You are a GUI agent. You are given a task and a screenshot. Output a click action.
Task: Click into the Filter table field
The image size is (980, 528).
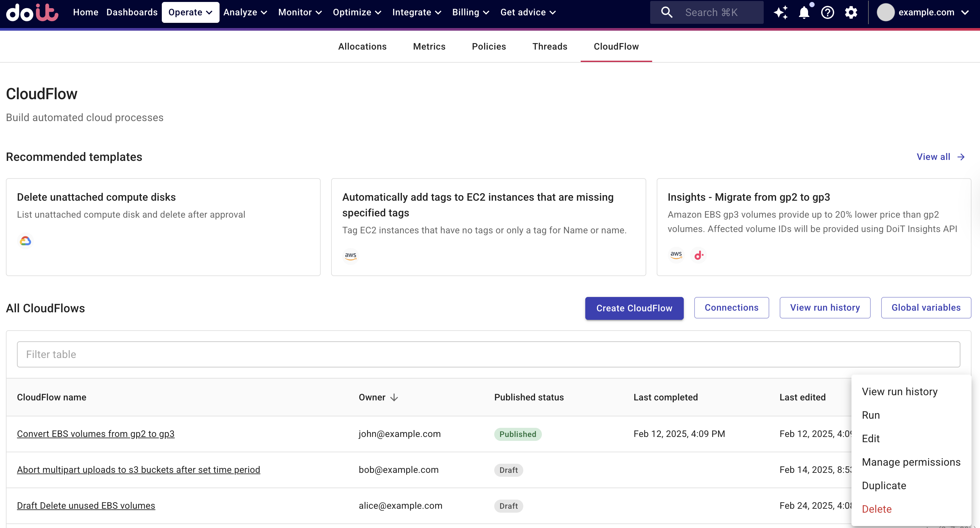point(488,354)
